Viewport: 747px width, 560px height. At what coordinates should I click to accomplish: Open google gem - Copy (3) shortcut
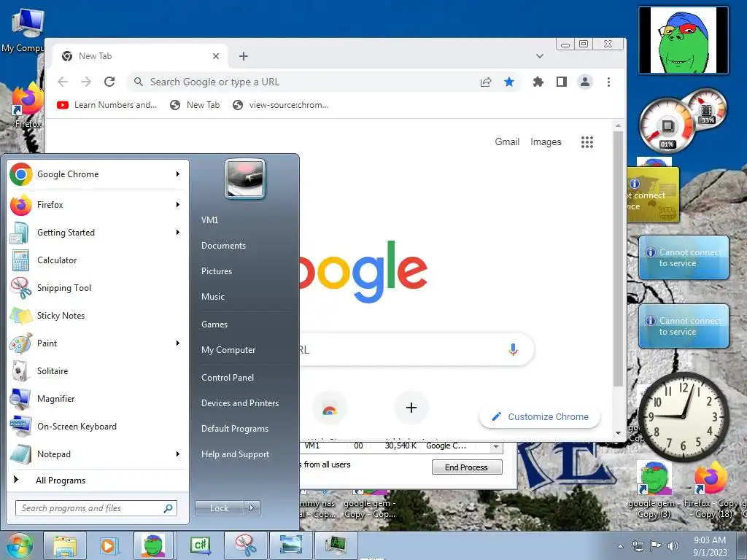[x=654, y=491]
